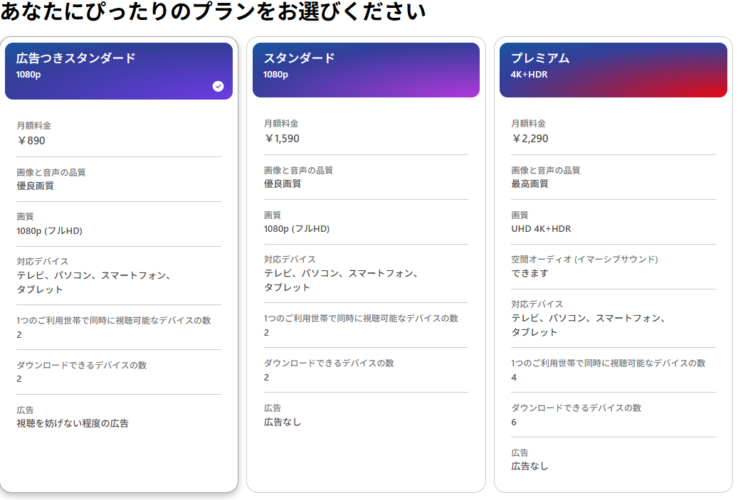Screen dimensions: 748x500
Task: Click the checkmark icon on the ad-supported plan
Action: [218, 86]
